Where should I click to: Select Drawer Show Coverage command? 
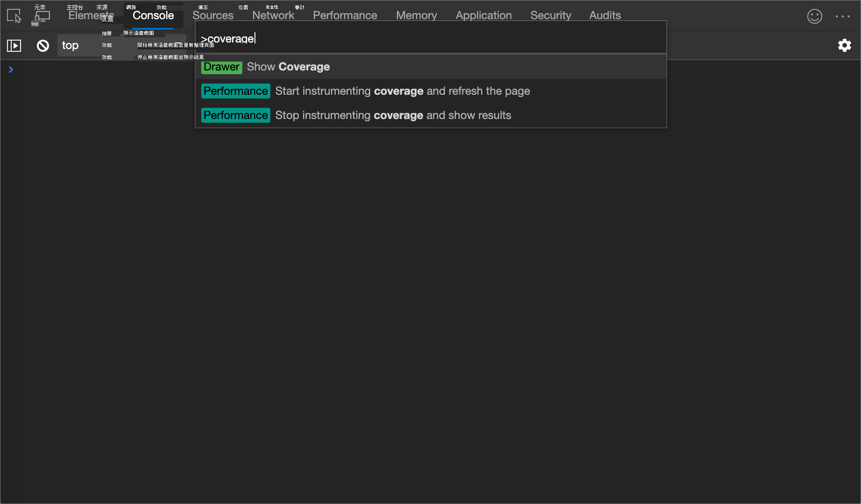coord(430,67)
